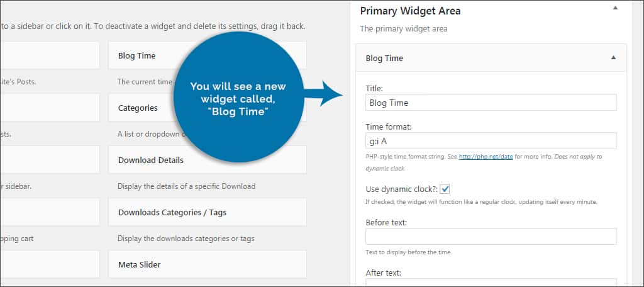Viewport: 644px width, 287px height.
Task: Click the Use dynamic clock label text
Action: [x=401, y=189]
